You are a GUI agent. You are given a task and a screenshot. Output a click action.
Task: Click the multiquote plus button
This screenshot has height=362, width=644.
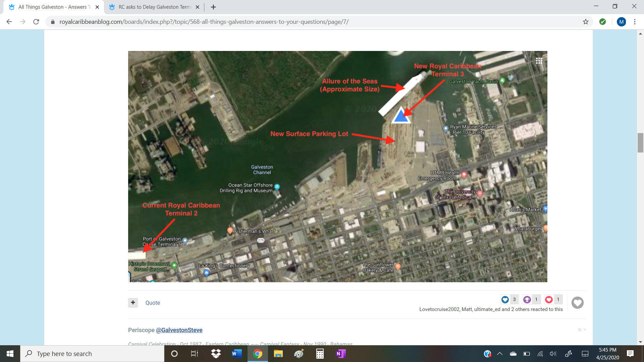pos(133,303)
